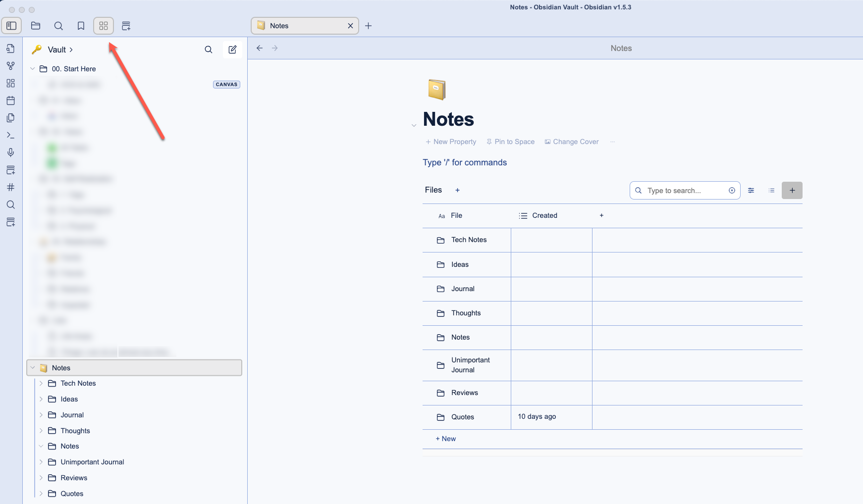Click the hashtag tags icon
Viewport: 863px width, 504px height.
pos(10,187)
